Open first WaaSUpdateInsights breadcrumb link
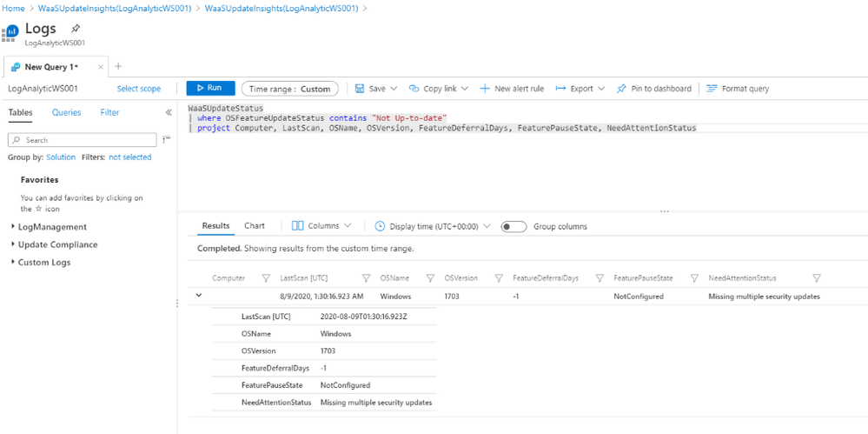868x434 pixels. pyautogui.click(x=115, y=9)
